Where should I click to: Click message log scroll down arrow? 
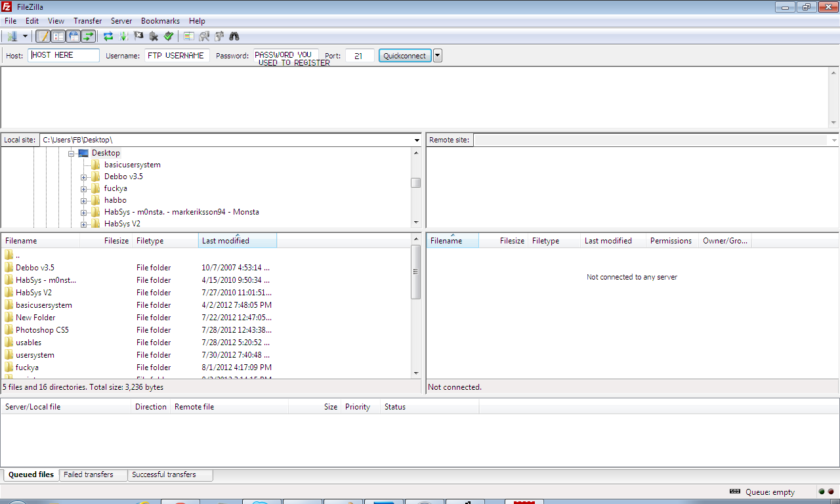[x=833, y=123]
